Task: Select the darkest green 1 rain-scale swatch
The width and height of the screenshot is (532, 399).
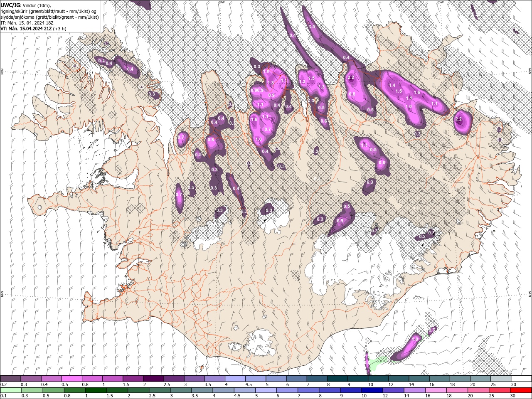Action: pyautogui.click(x=96, y=390)
